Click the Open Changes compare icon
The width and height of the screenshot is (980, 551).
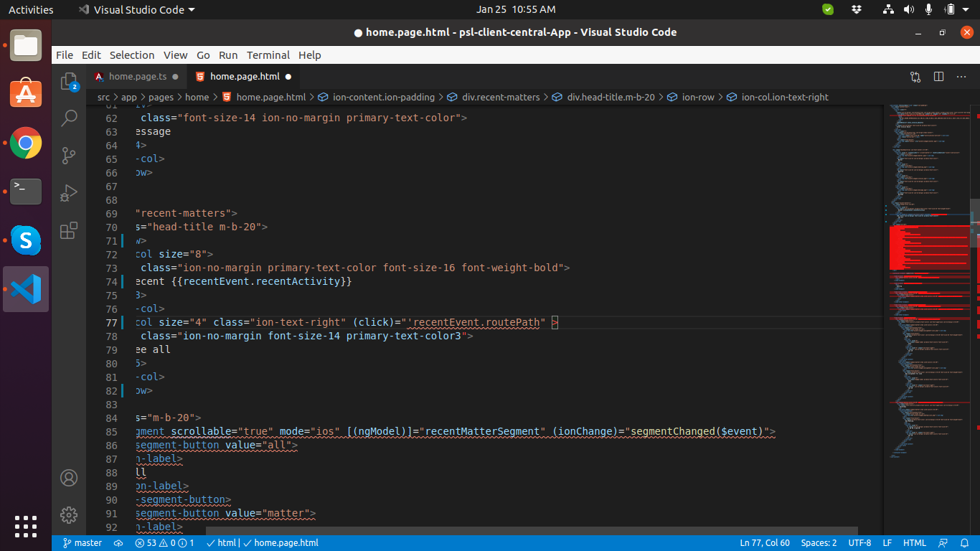[x=915, y=77]
